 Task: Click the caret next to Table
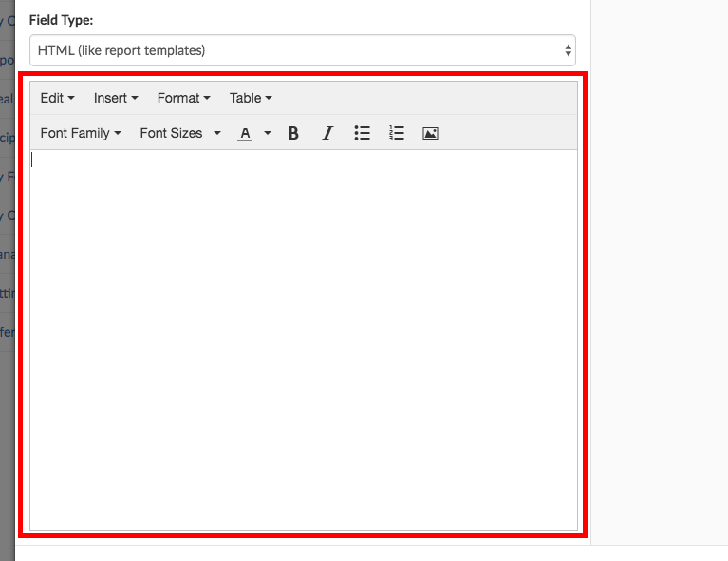[x=269, y=99]
